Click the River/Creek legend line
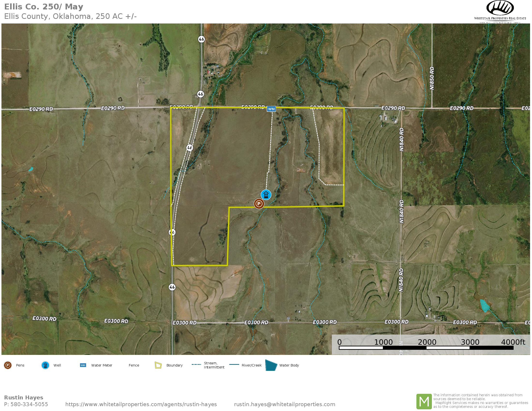Viewport: 532px width, 411px height. [234, 365]
